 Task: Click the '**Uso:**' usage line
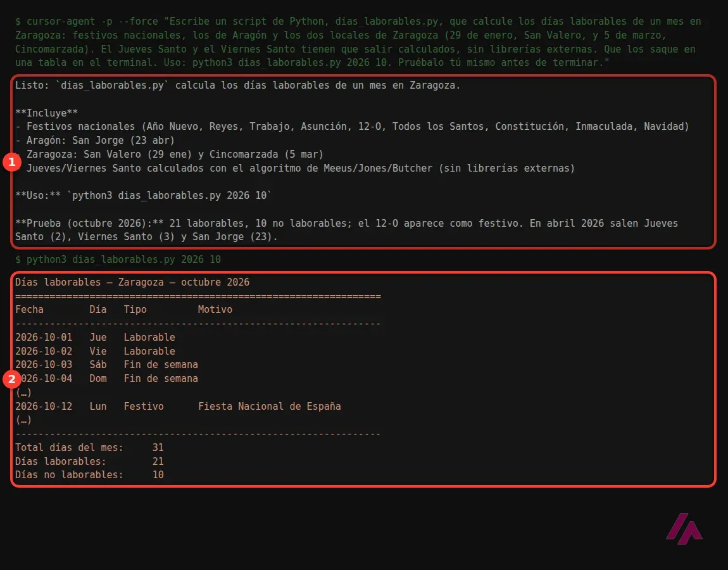coord(144,196)
